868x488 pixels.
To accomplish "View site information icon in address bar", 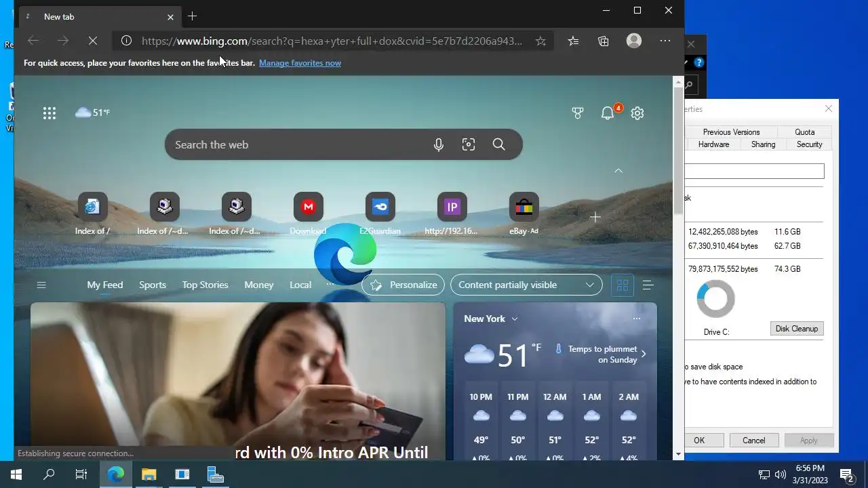I will pos(126,41).
